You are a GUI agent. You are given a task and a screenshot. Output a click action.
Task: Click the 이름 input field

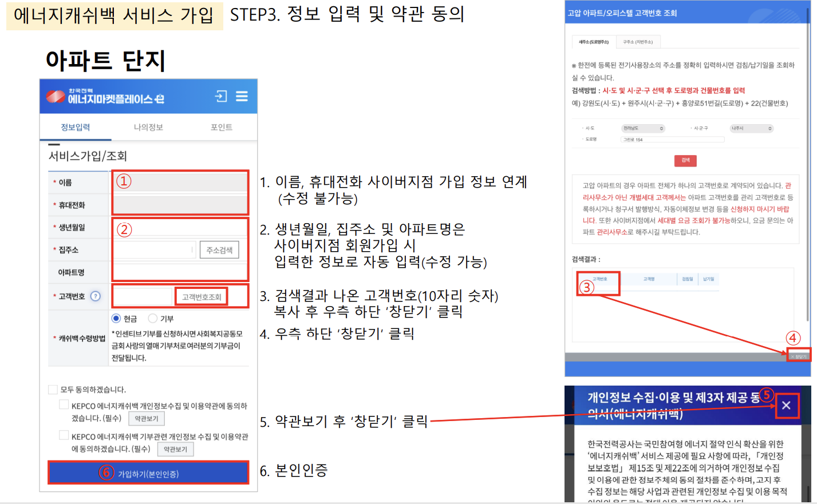180,182
